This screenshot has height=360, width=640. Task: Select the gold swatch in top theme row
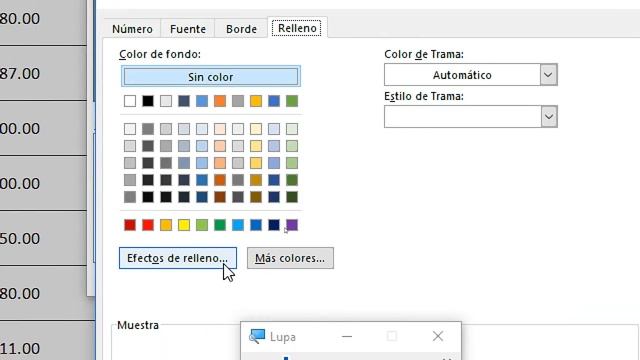point(256,101)
